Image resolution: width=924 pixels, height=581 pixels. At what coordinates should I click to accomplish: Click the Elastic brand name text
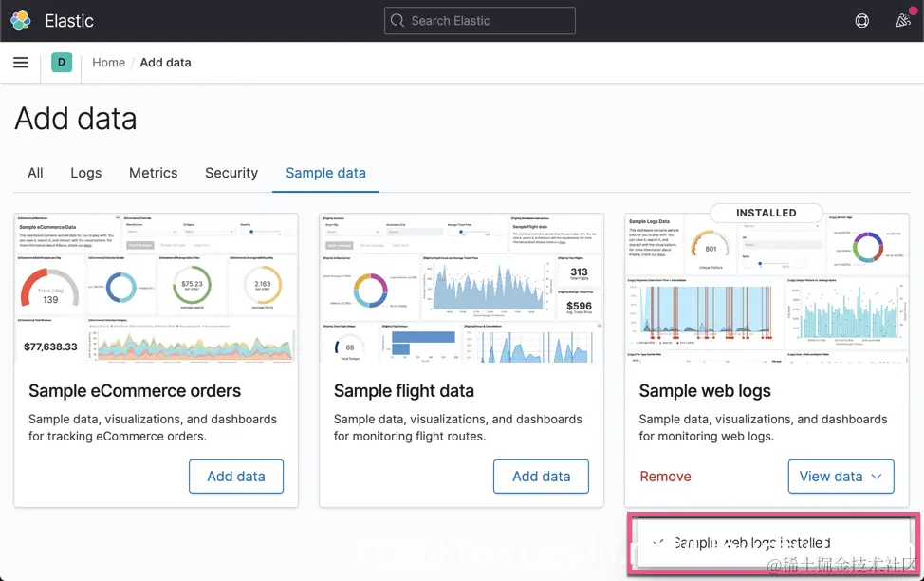pos(69,21)
